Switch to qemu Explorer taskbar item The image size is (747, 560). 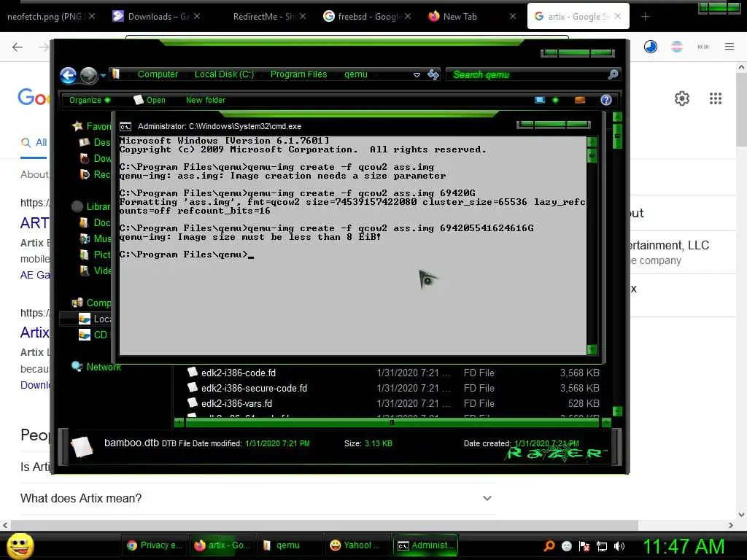pos(290,545)
